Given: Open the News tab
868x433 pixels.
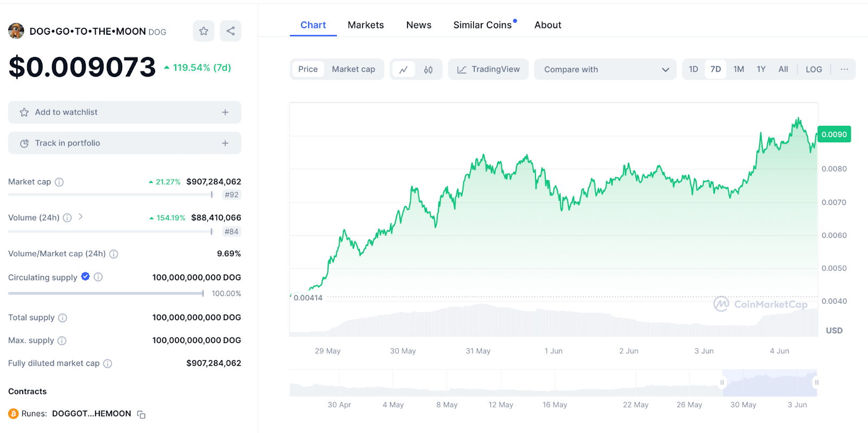Looking at the screenshot, I should 419,25.
